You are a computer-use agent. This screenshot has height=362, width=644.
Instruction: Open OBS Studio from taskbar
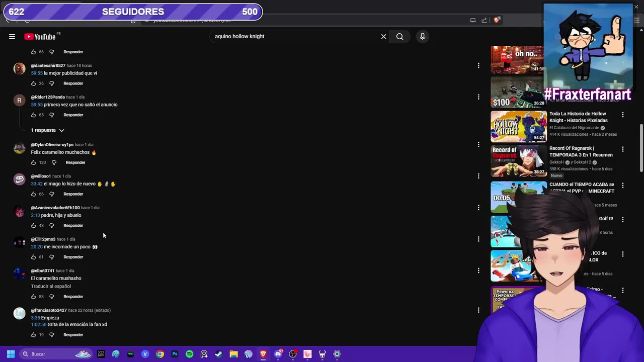[293, 354]
